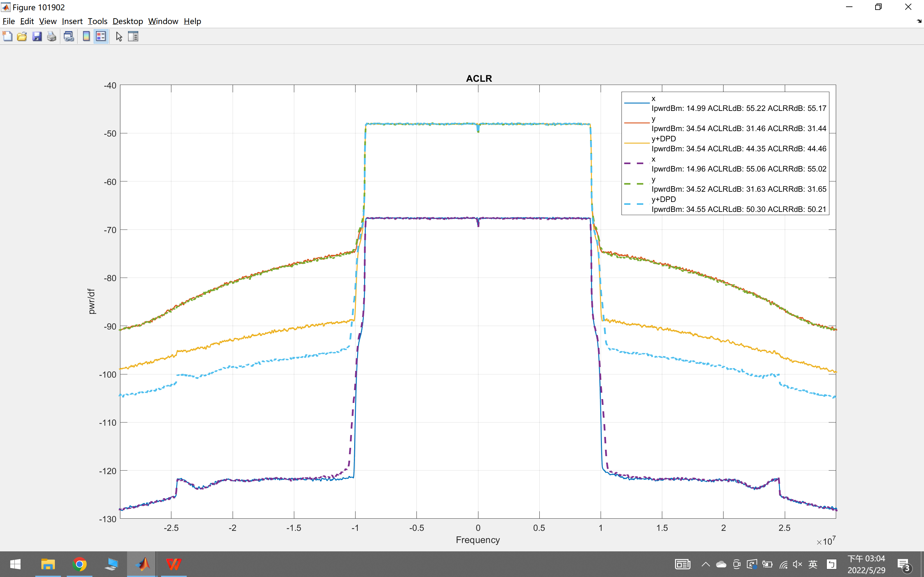
Task: Open the WPS Office icon in the taskbar
Action: 174,564
